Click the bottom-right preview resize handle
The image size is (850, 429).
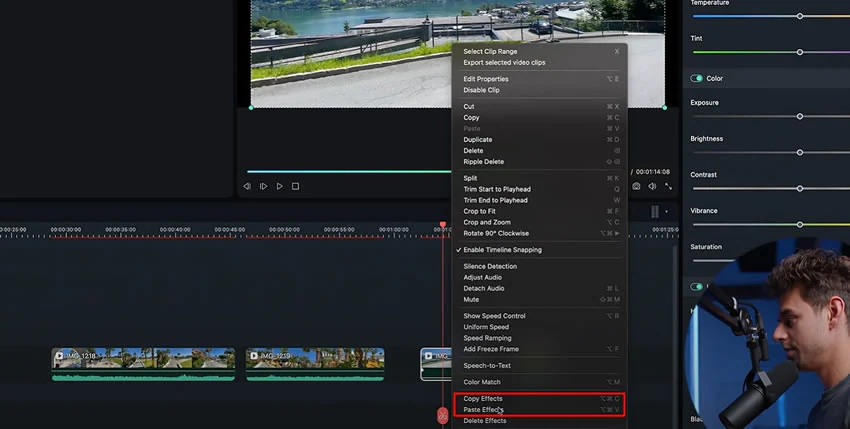[665, 108]
